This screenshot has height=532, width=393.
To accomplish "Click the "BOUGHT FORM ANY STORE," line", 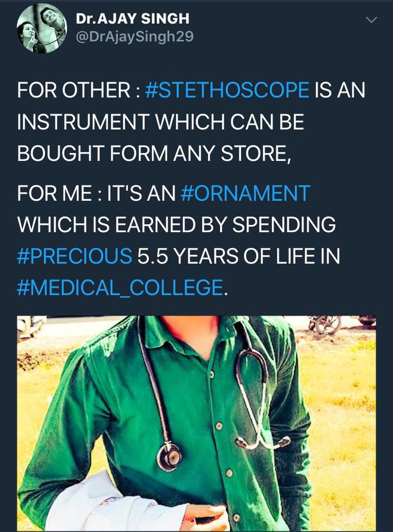I will 154,154.
